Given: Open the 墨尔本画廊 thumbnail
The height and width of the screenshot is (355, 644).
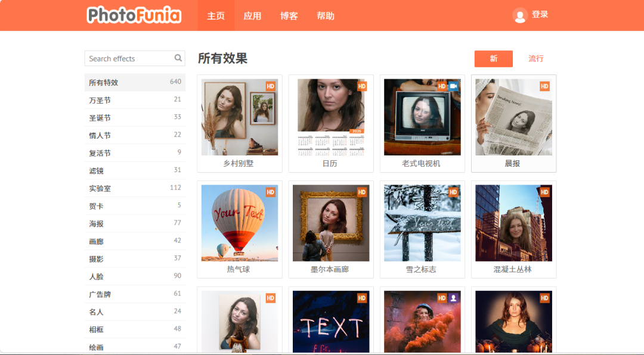Looking at the screenshot, I should coord(331,223).
